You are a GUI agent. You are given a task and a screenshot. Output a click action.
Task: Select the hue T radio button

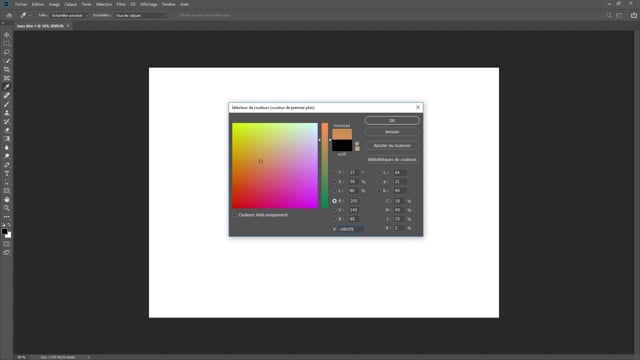334,173
